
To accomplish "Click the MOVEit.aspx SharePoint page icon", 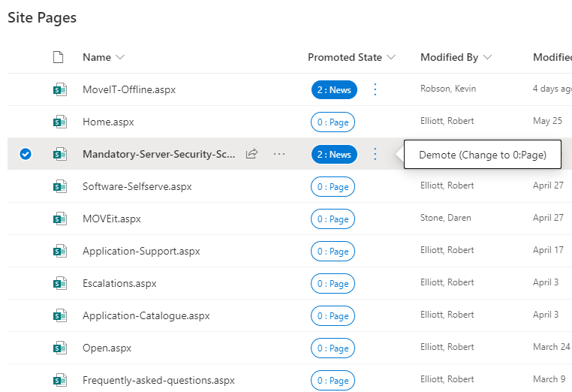I will (x=59, y=219).
